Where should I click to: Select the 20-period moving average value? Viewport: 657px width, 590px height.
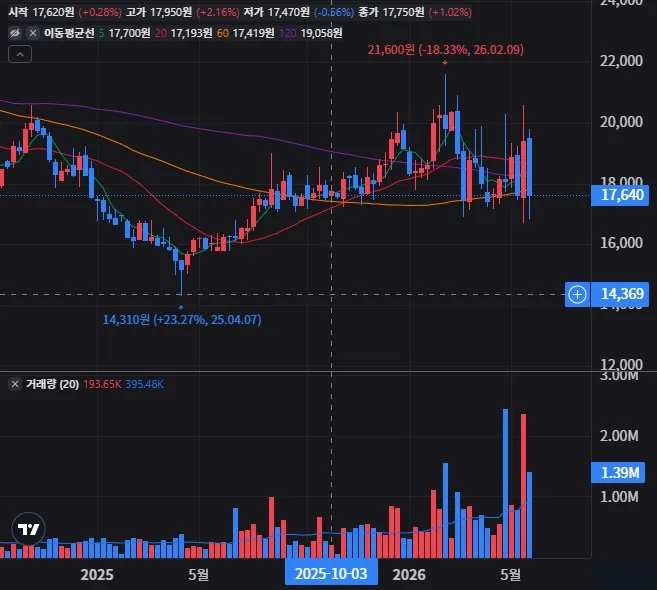pos(191,33)
